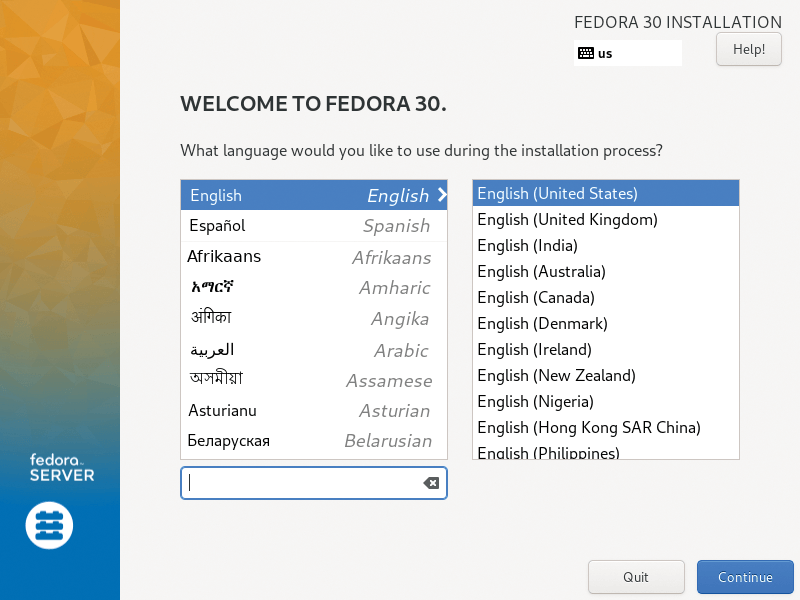The height and width of the screenshot is (600, 800).
Task: Select English (Ireland) locale
Action: click(x=606, y=349)
